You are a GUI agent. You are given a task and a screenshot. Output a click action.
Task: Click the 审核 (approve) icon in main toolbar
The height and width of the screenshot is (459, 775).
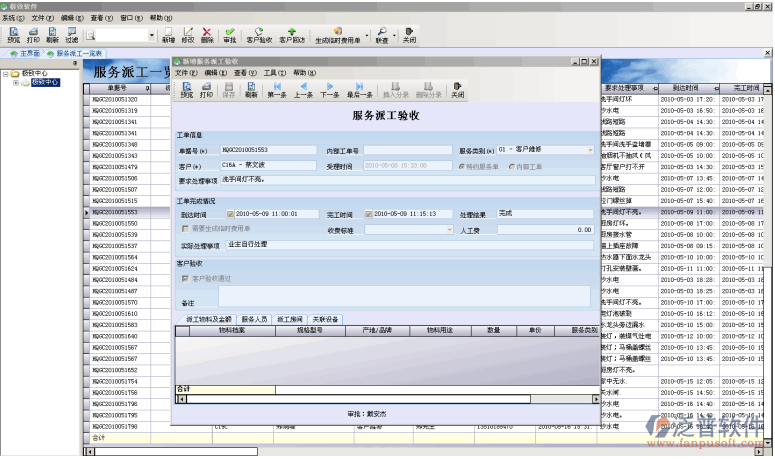click(x=231, y=36)
